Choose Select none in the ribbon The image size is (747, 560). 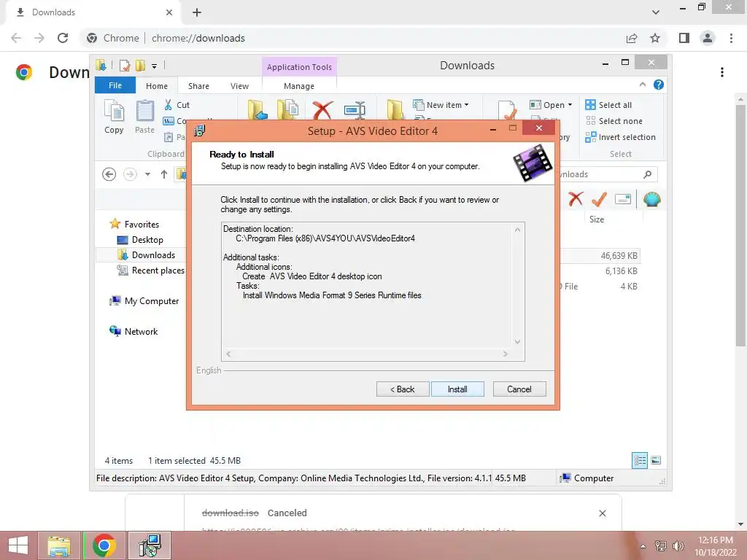tap(614, 121)
